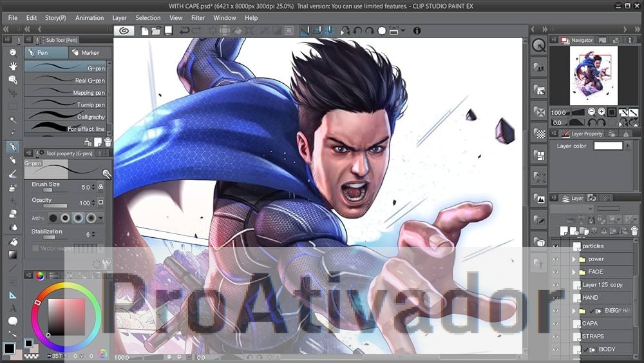Delete layer via Layer panel trash

pyautogui.click(x=634, y=231)
